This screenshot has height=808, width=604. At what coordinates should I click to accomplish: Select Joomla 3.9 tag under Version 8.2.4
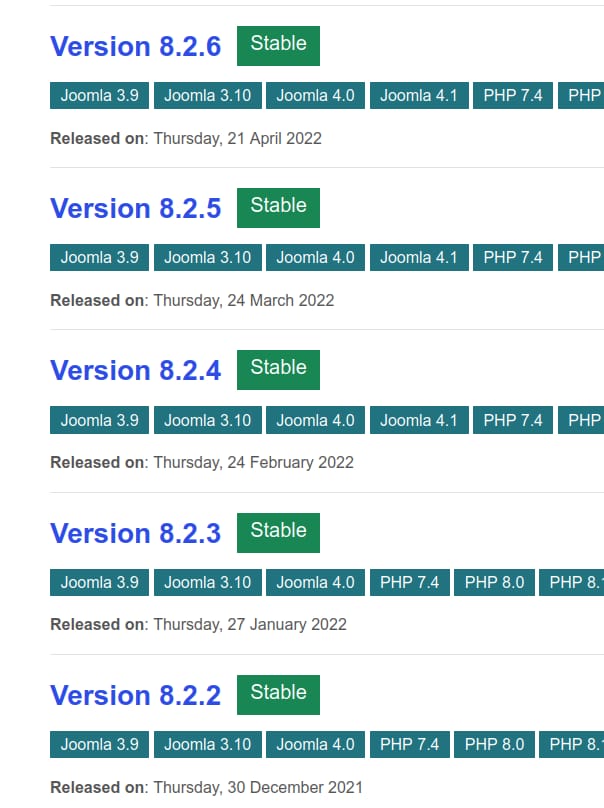click(x=99, y=420)
